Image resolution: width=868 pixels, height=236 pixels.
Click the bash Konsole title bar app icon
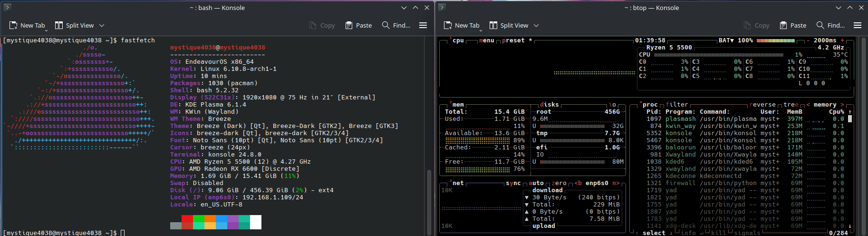(7, 7)
